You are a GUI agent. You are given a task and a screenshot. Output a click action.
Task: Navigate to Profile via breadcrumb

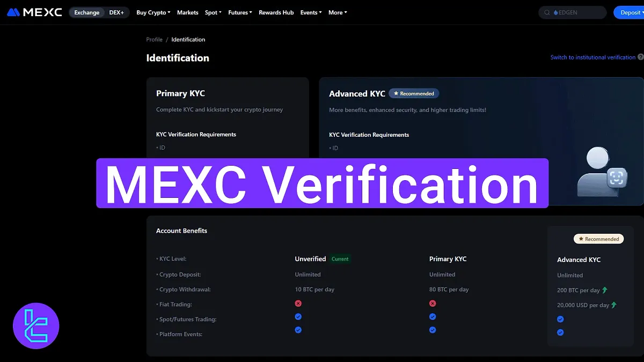[154, 39]
